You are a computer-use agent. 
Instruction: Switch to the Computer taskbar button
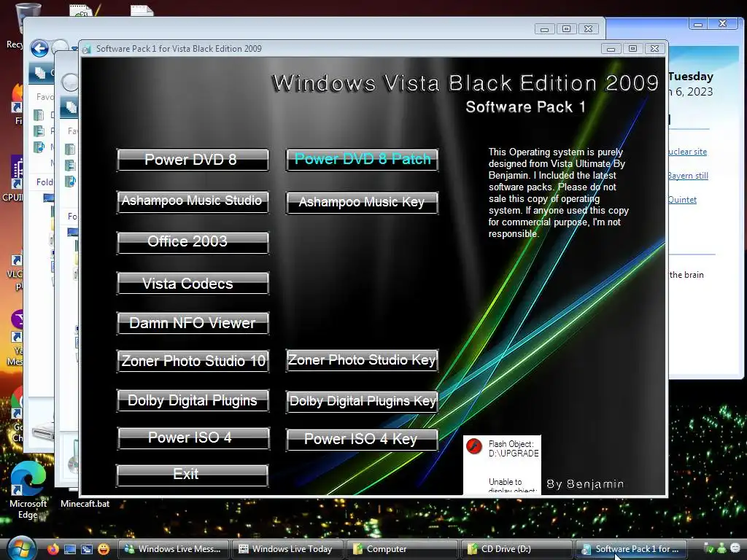[x=402, y=549]
